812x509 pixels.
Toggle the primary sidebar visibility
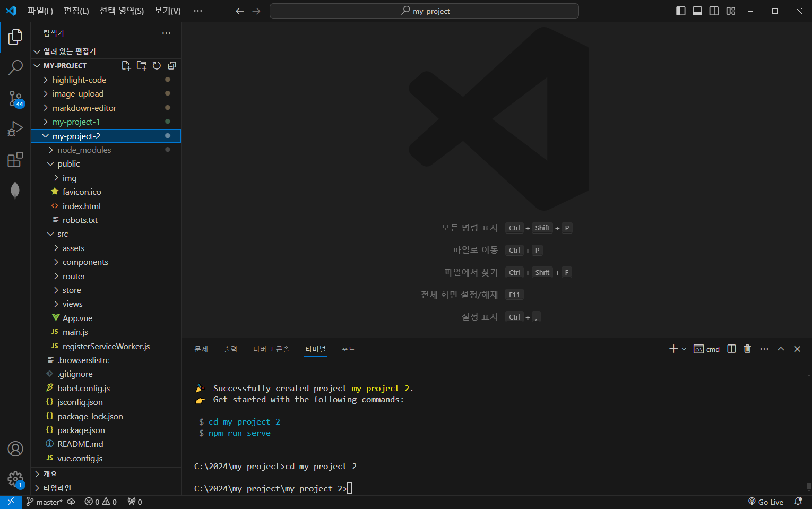pos(680,11)
